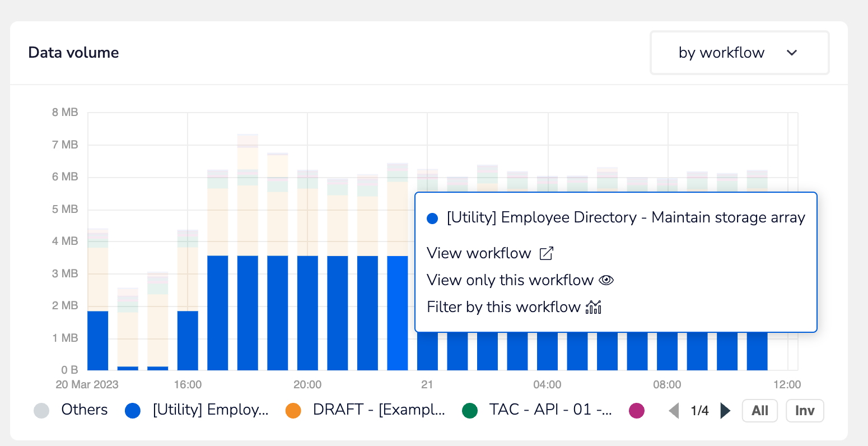Click the highlighted blue bar before 21
Screen dimensions: 868x446
pyautogui.click(x=398, y=313)
